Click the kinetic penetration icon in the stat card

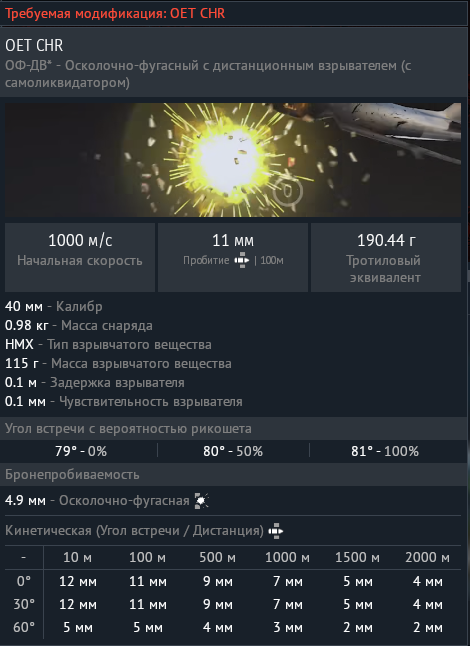(242, 260)
